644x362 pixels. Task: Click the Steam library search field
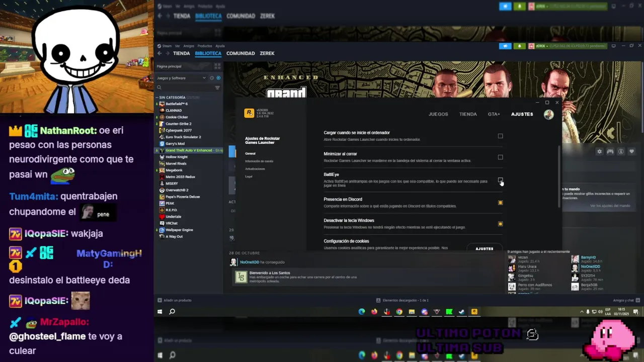tap(188, 87)
